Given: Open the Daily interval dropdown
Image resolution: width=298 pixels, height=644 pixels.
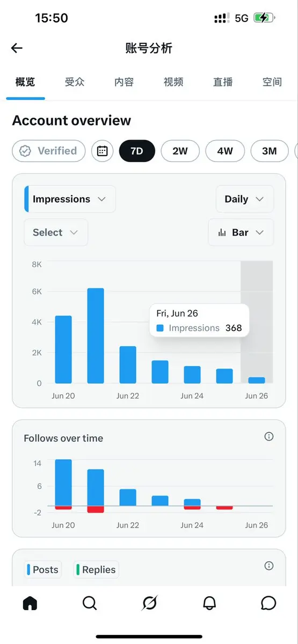Looking at the screenshot, I should coord(244,199).
